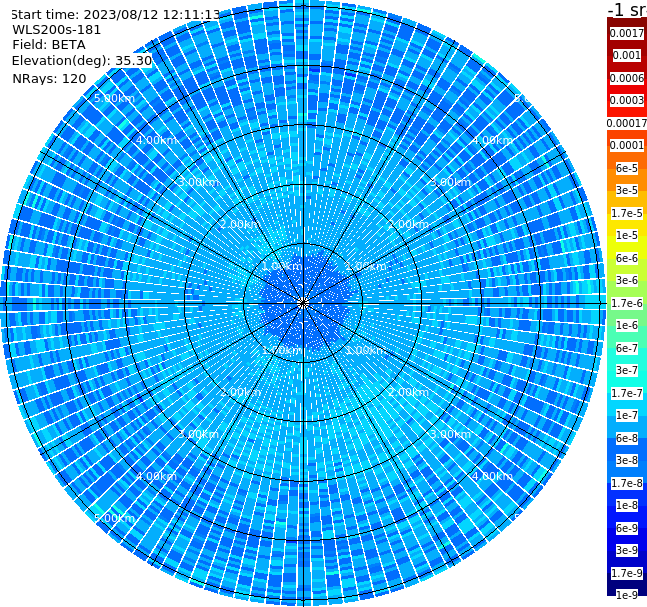Image resolution: width=647 pixels, height=607 pixels.
Task: Select the green 1e-6 colorbar level
Action: 627,326
